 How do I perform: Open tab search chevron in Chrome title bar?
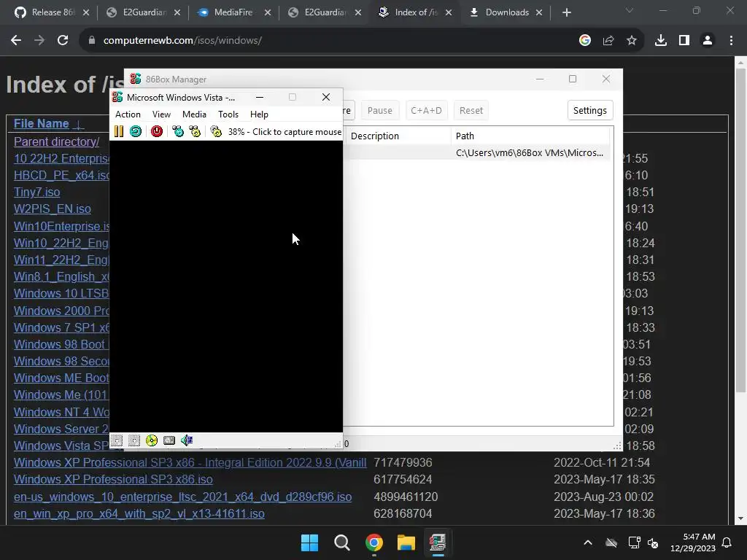[630, 10]
